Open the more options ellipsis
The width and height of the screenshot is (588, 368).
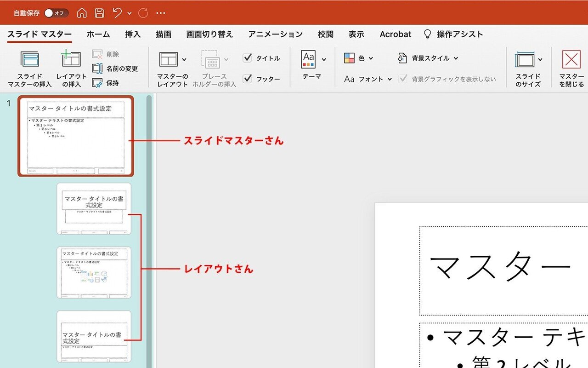(160, 13)
